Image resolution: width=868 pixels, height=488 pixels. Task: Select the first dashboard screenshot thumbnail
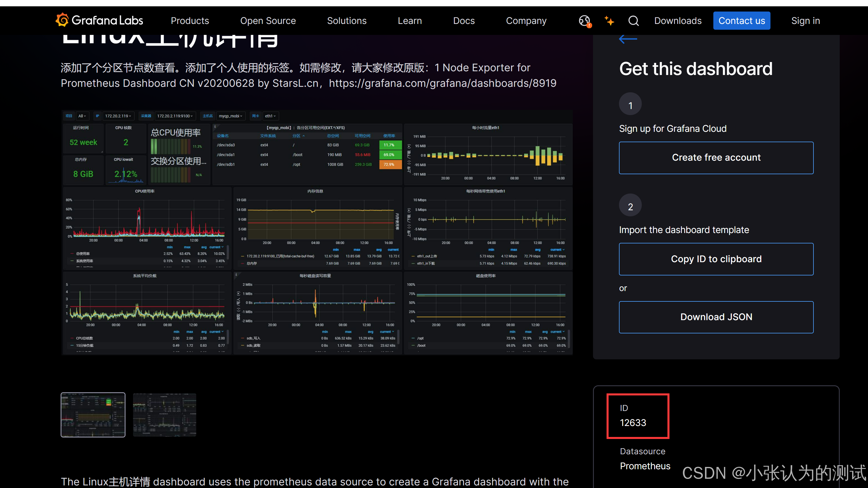(x=93, y=414)
